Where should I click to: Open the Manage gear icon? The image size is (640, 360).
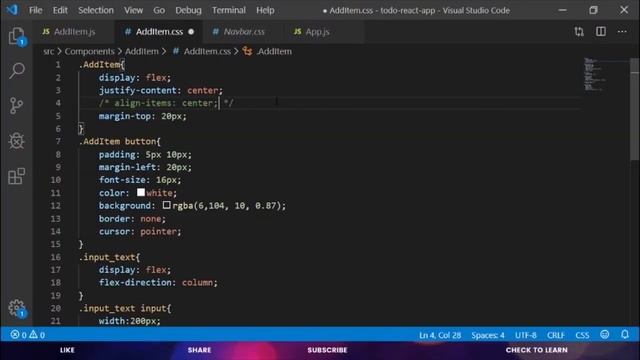point(17,309)
